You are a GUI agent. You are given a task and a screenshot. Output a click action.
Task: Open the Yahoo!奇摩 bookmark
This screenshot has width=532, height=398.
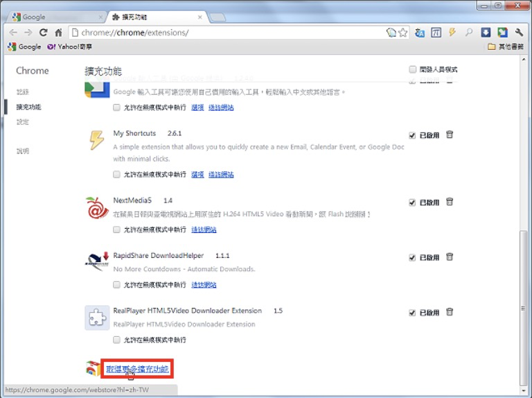click(x=69, y=47)
